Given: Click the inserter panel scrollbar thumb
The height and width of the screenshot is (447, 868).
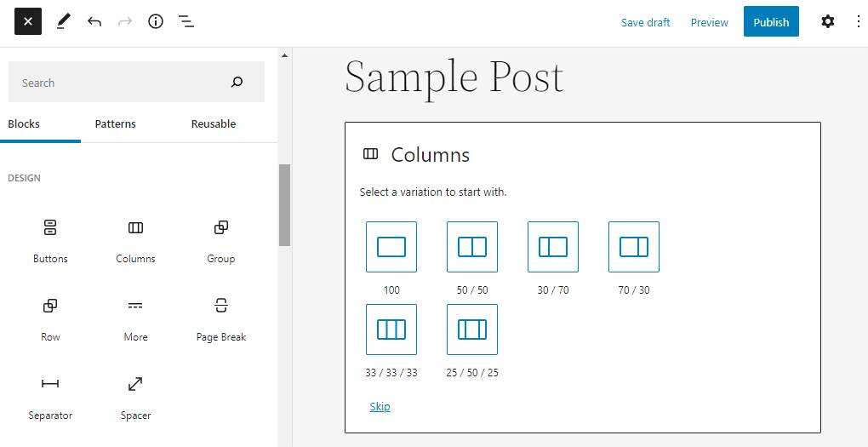Looking at the screenshot, I should point(284,204).
